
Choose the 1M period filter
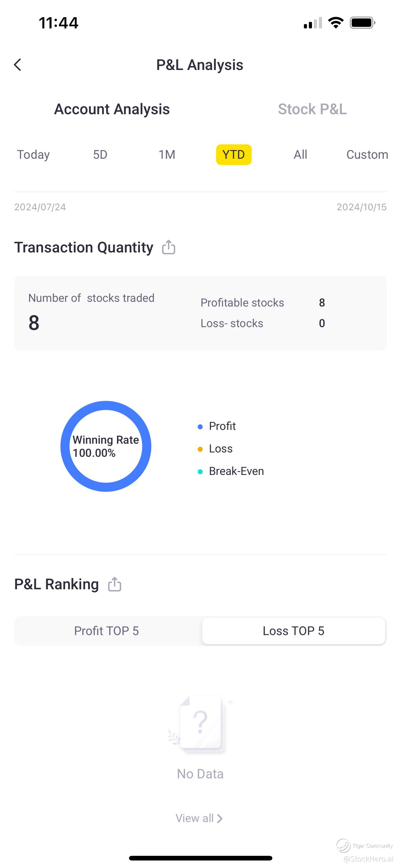167,155
